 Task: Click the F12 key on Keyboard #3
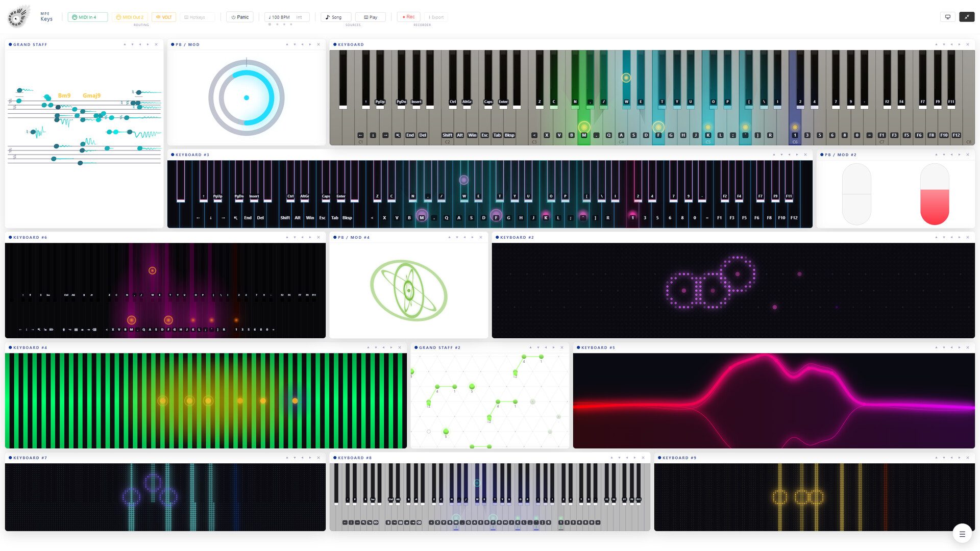[x=794, y=218]
